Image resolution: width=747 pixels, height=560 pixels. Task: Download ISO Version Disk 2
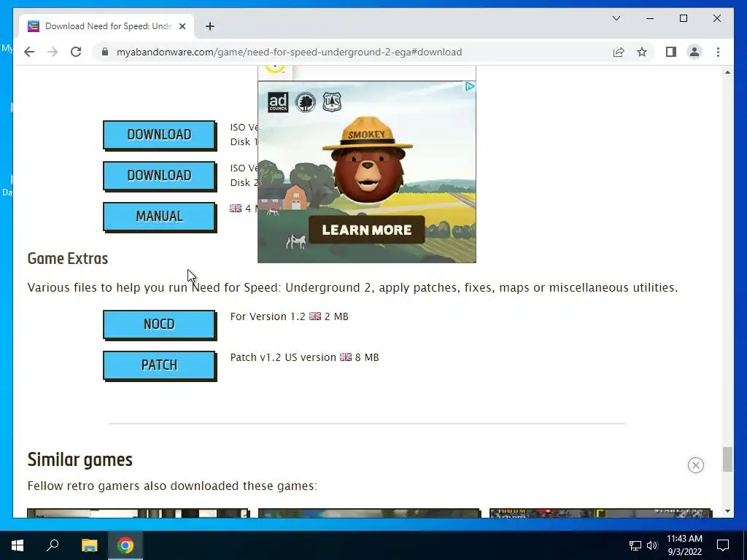point(159,176)
